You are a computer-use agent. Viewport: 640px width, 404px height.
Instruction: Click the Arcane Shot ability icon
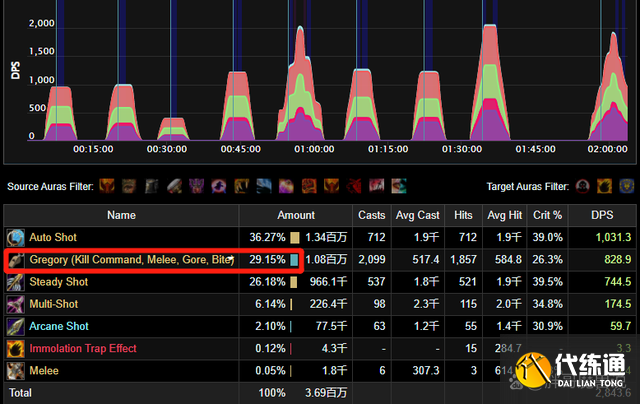pyautogui.click(x=15, y=326)
